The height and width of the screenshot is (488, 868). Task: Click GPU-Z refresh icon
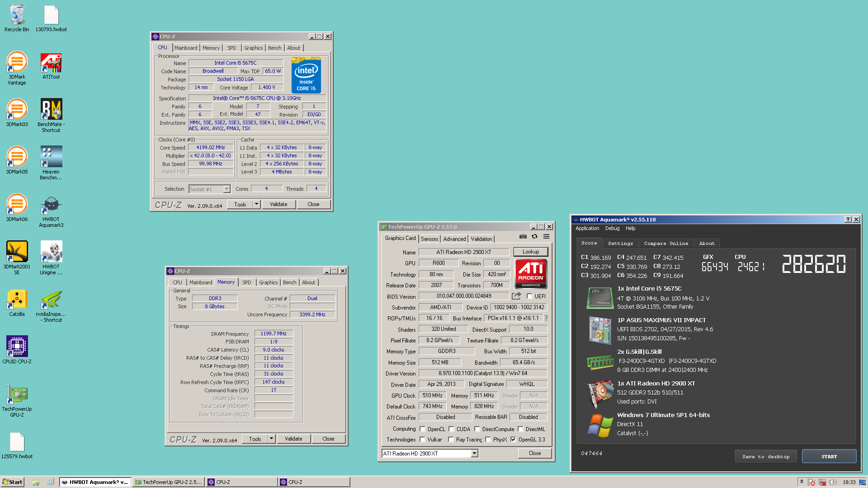coord(534,236)
